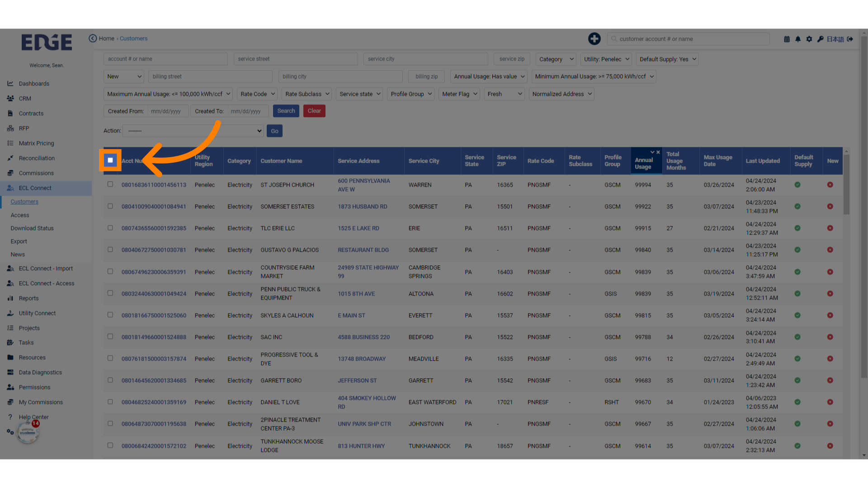Open the Profile Group dropdown filter
Viewport: 868px width, 488px height.
pyautogui.click(x=411, y=94)
